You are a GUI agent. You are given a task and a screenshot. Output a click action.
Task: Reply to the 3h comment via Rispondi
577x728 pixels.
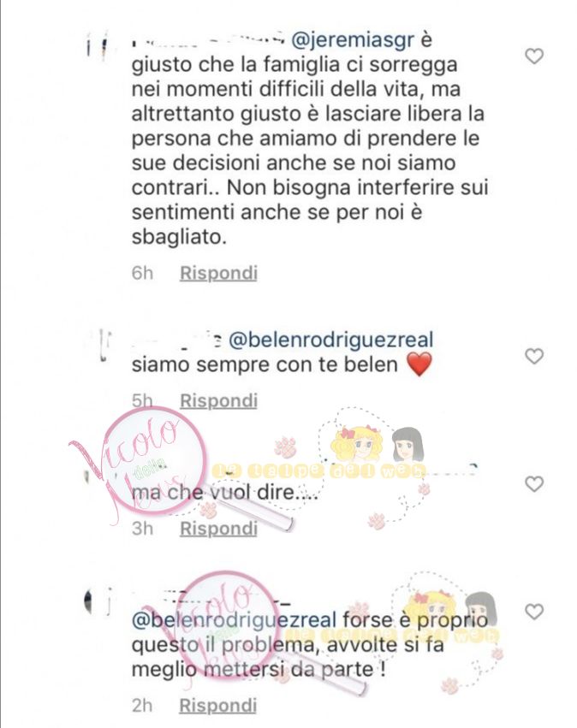[218, 529]
